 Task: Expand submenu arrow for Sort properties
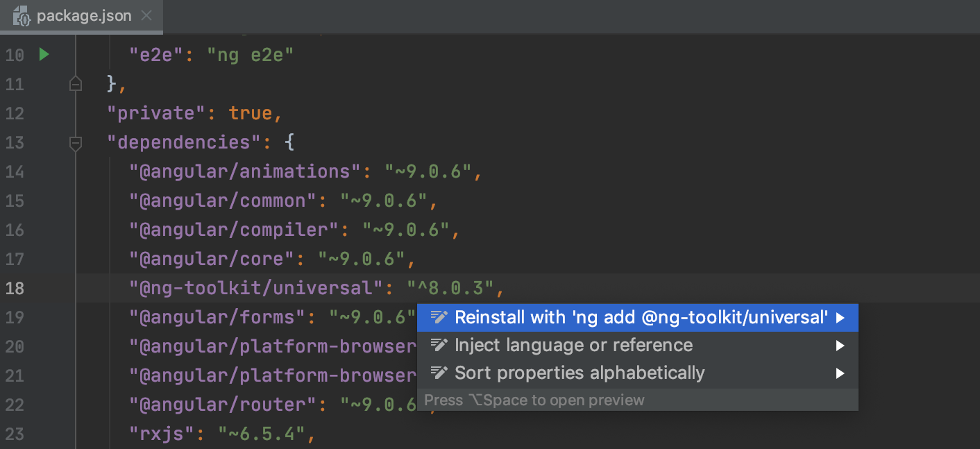[840, 373]
